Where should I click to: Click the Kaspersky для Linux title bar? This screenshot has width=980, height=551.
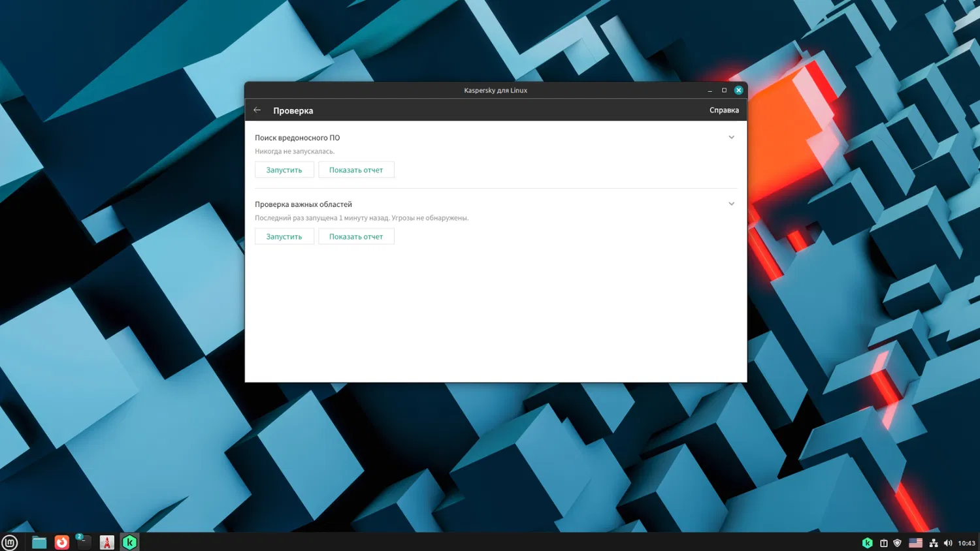(495, 91)
